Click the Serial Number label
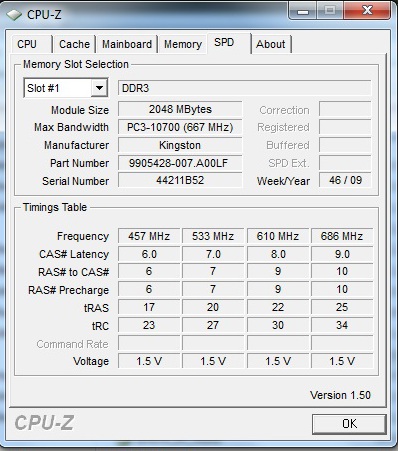Viewport: 398px width, 451px height. coord(75,181)
